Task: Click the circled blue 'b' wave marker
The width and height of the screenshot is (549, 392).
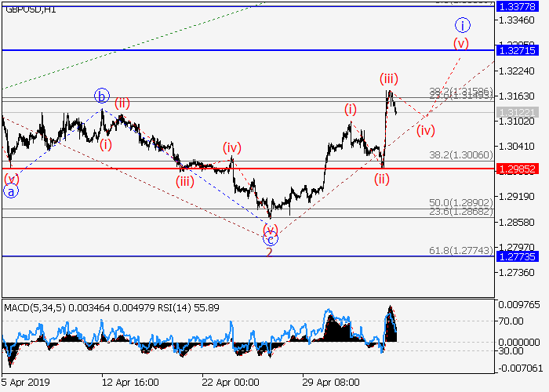Action: coord(102,96)
